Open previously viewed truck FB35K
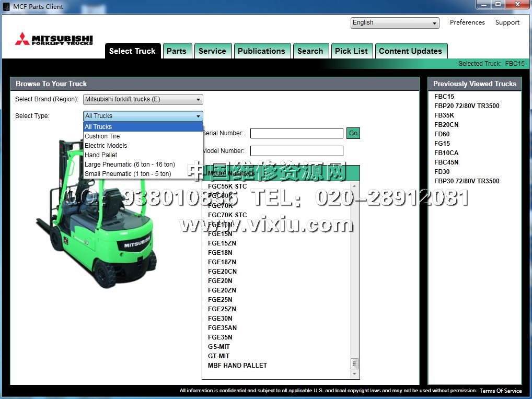 [x=444, y=115]
